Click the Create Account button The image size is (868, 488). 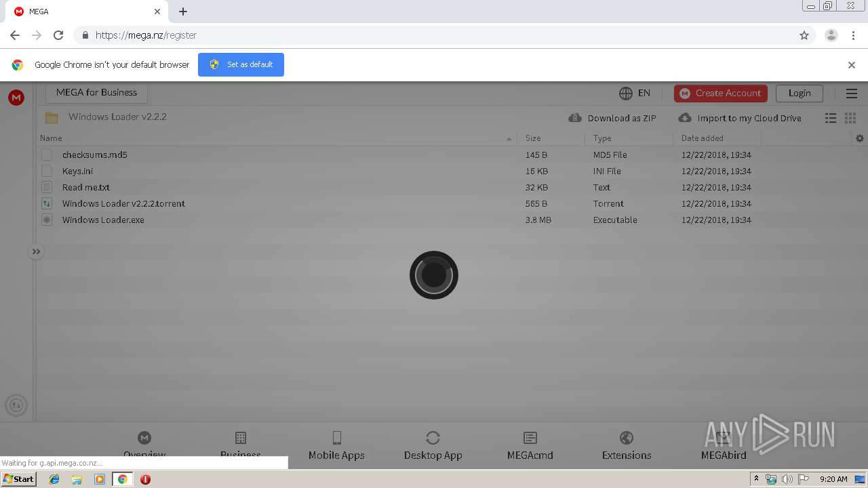(721, 94)
